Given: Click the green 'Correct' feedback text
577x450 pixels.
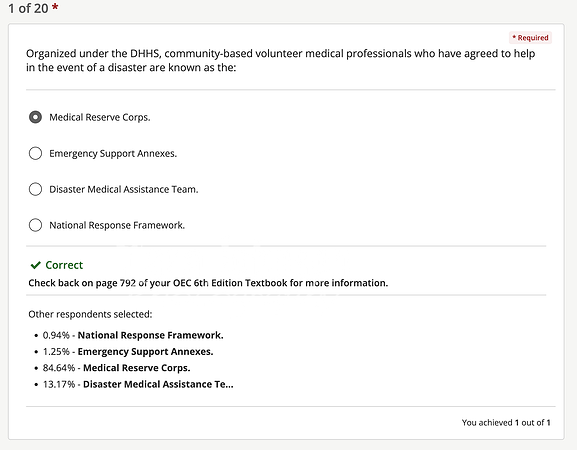Looking at the screenshot, I should pyautogui.click(x=64, y=265).
